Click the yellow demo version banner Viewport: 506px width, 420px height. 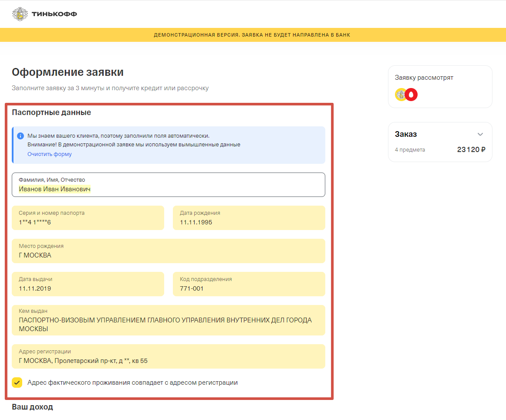tap(253, 35)
